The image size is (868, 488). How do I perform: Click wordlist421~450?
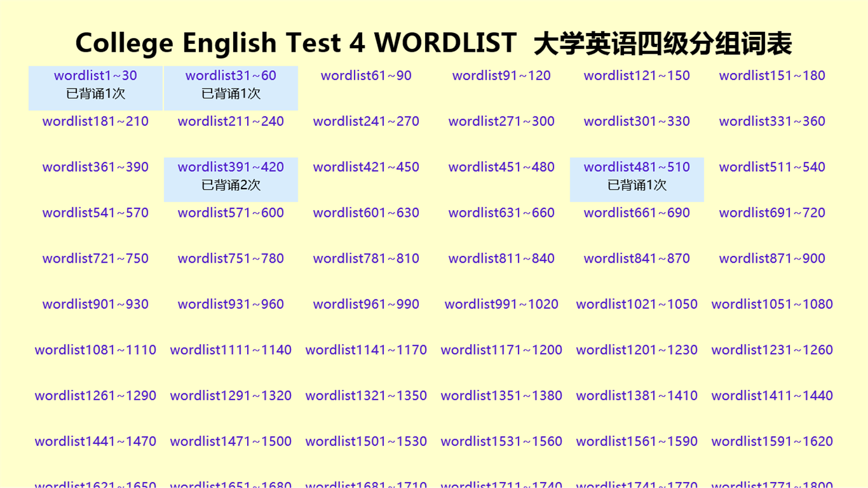click(x=366, y=167)
